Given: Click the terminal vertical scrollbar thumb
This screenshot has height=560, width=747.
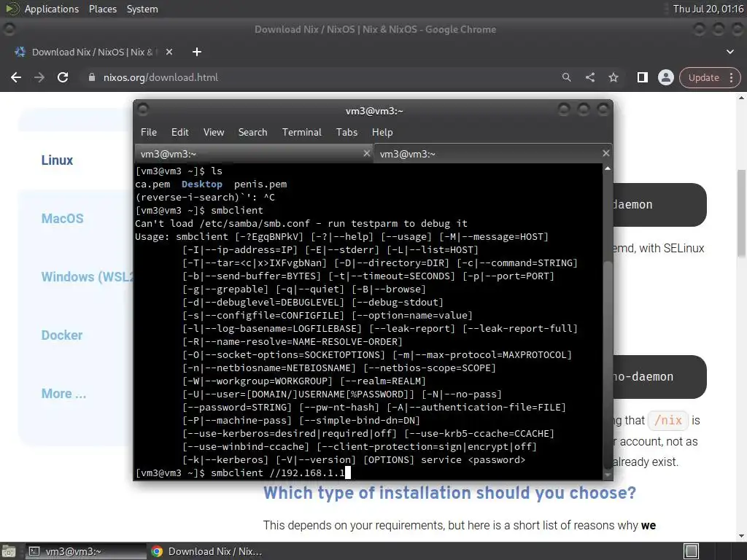Looking at the screenshot, I should click(608, 365).
